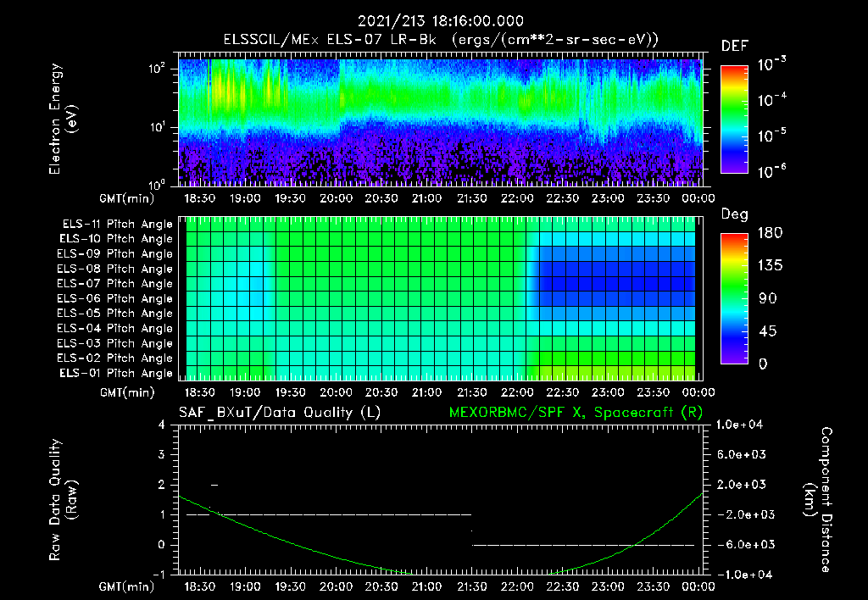Click the Deg label above pitch color bar
Viewport: 868px width, 600px height.
click(735, 214)
